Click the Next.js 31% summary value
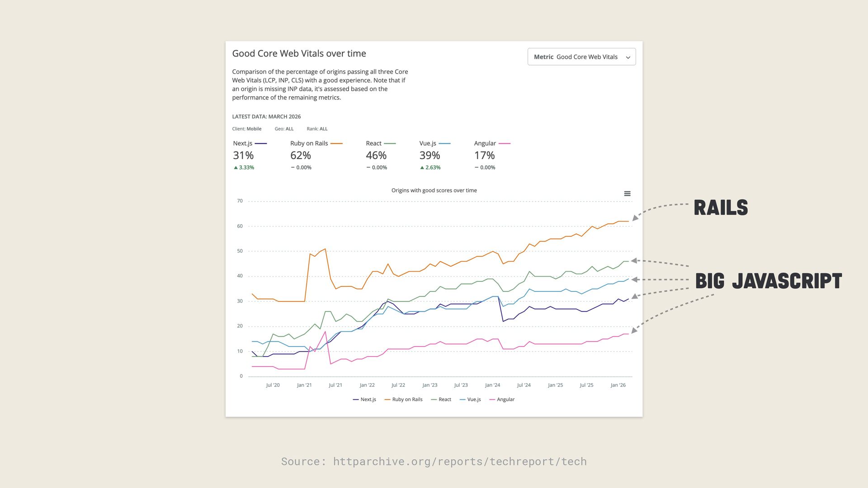This screenshot has height=488, width=868. point(243,155)
